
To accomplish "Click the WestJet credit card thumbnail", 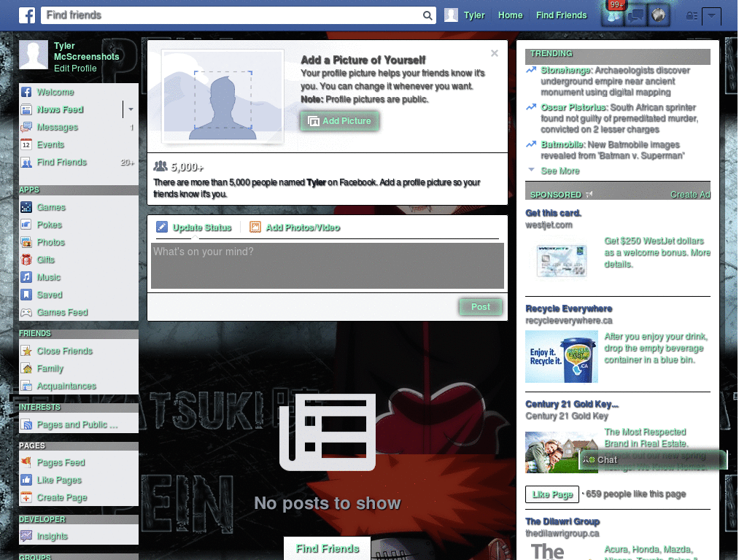I will pos(561,260).
